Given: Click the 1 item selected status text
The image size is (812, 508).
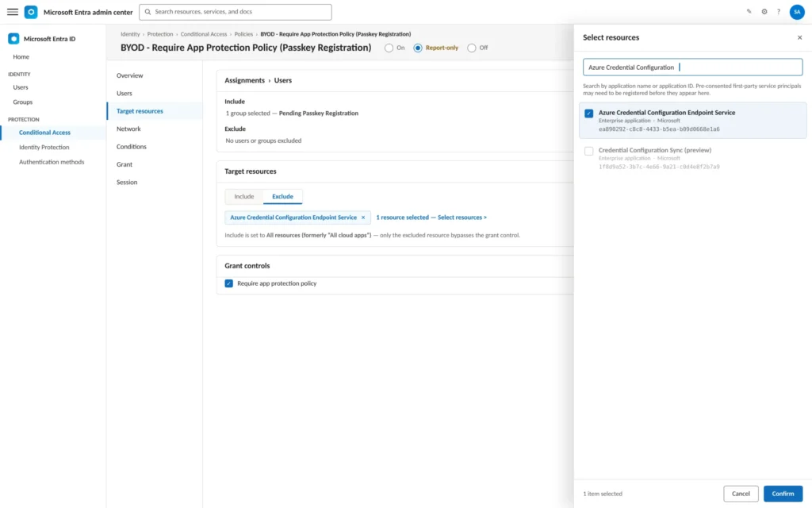Looking at the screenshot, I should pos(603,494).
